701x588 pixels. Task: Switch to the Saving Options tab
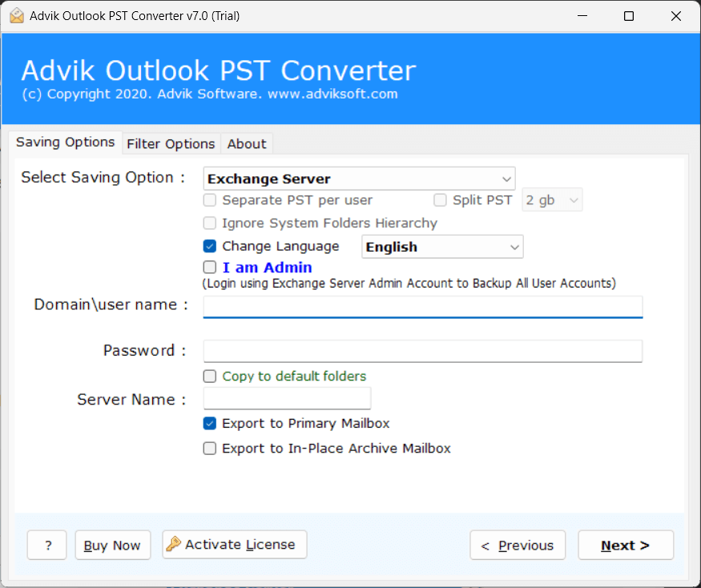pos(65,142)
